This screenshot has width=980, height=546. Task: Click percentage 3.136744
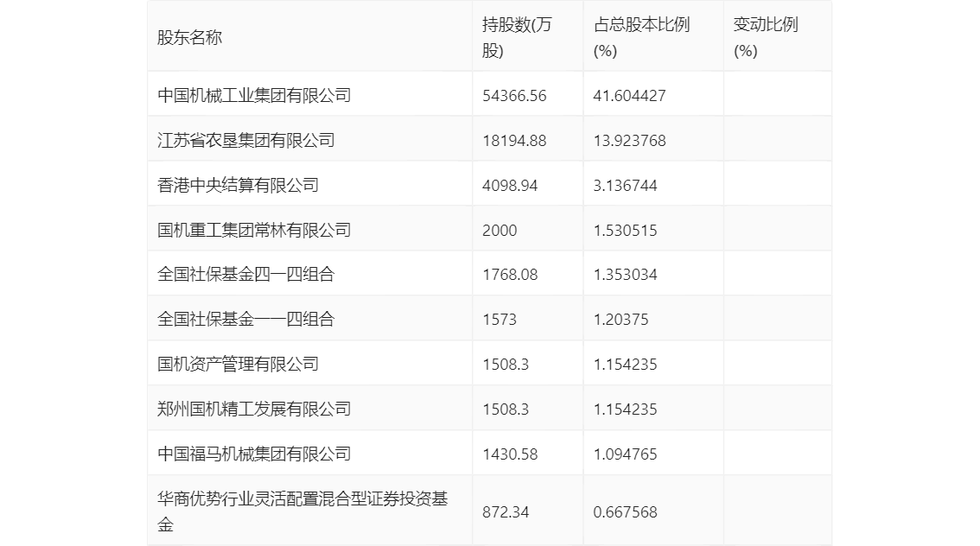[x=625, y=186]
